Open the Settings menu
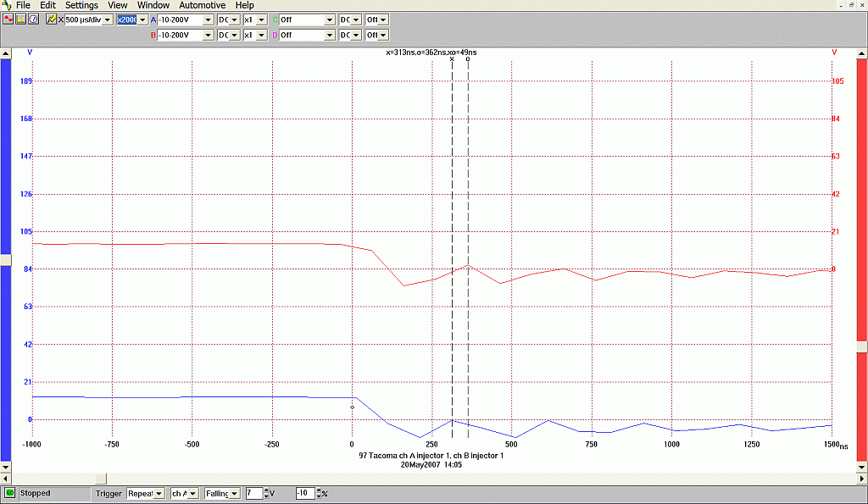The height and width of the screenshot is (504, 868). click(x=81, y=5)
